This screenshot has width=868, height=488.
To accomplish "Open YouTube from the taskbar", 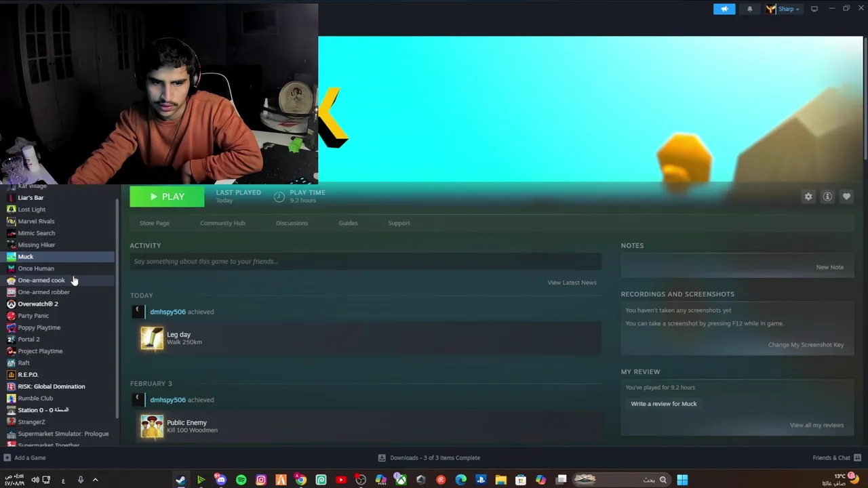I will point(341,480).
